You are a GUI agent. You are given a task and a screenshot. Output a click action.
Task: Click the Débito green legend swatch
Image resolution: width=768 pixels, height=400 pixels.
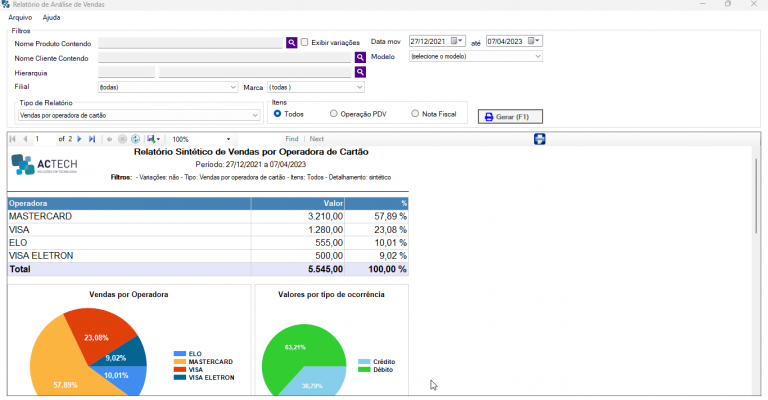pyautogui.click(x=364, y=370)
